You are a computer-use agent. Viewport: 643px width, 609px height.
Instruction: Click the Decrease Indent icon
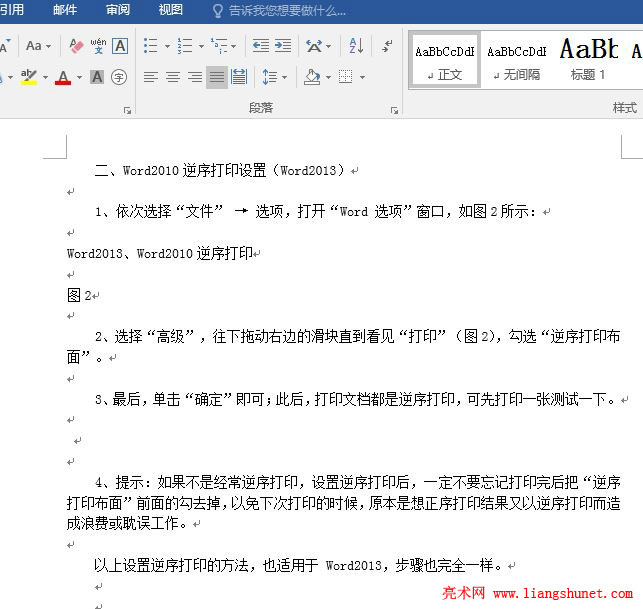(261, 46)
